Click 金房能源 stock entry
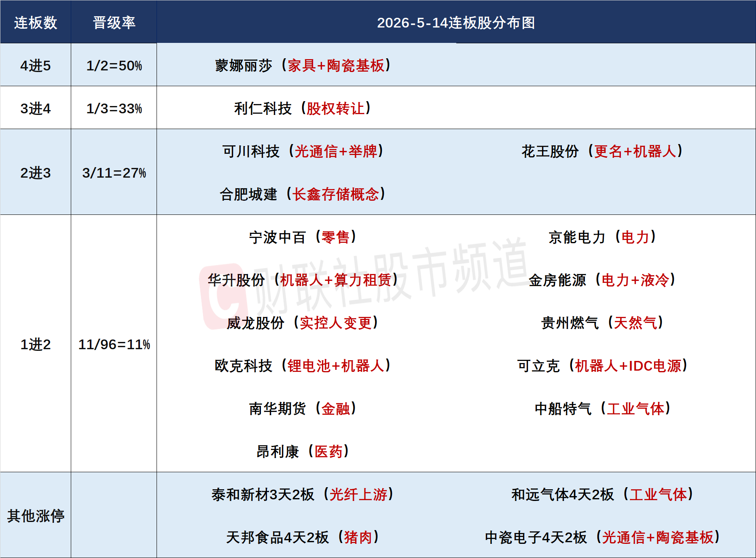 tap(602, 280)
